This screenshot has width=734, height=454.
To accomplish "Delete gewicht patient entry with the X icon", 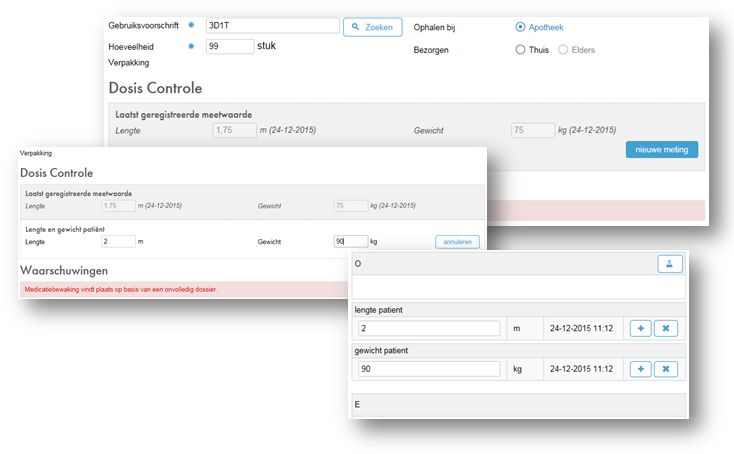I will pos(666,369).
